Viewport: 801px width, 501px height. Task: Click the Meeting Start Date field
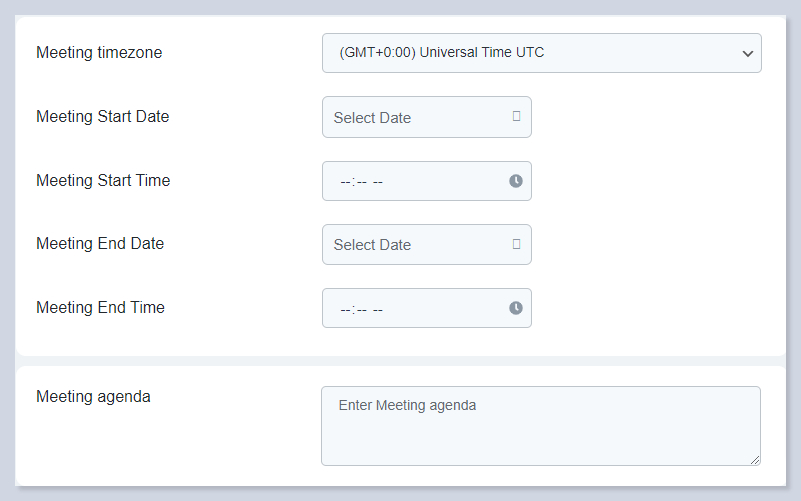tap(415, 117)
